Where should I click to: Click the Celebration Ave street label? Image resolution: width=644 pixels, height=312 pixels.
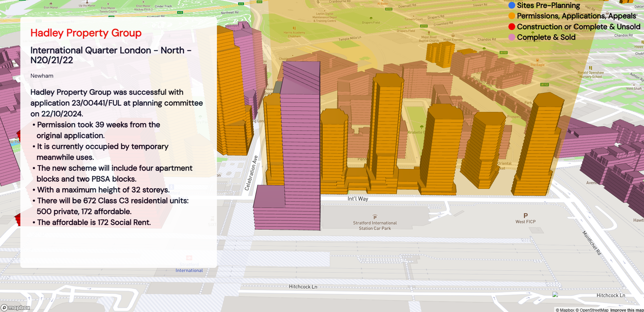tap(251, 173)
